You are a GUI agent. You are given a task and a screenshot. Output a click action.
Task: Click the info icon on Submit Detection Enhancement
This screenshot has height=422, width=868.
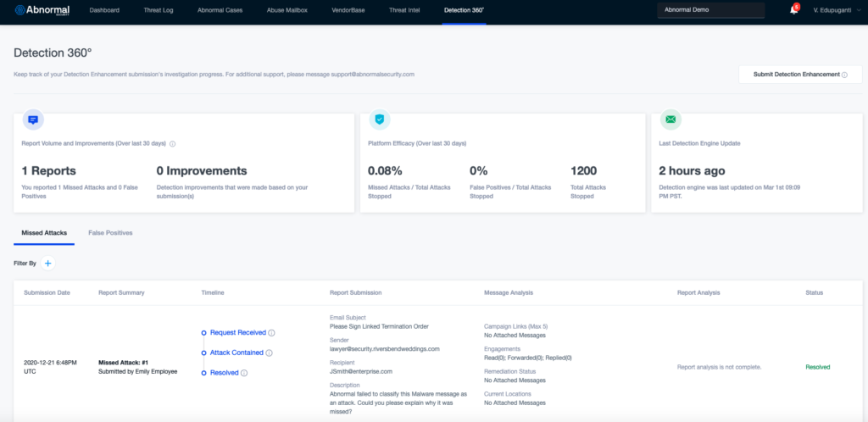point(844,75)
